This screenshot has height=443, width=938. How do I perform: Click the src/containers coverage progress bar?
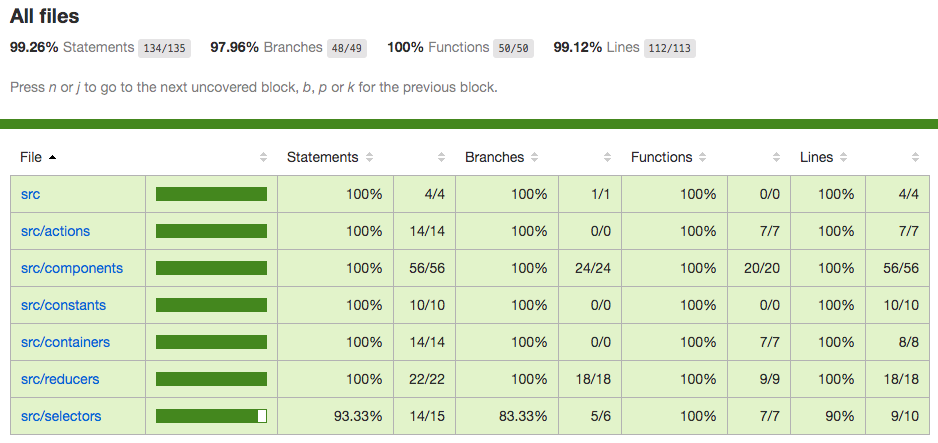point(211,342)
